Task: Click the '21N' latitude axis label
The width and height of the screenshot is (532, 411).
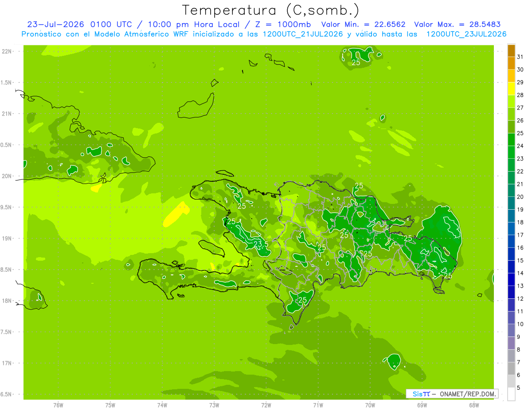Action: coord(7,114)
